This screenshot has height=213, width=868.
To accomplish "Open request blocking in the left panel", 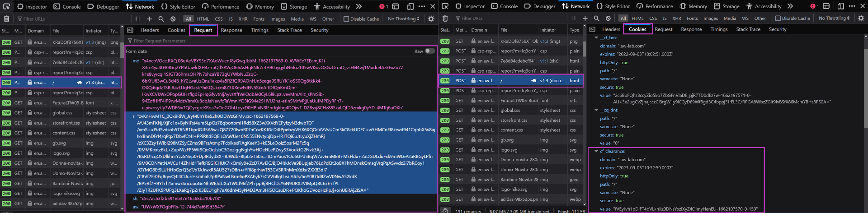I will click(173, 19).
